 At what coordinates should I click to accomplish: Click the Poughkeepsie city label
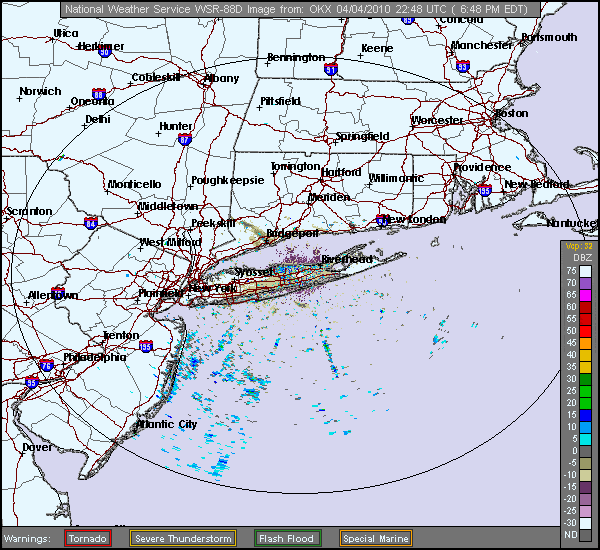click(228, 180)
